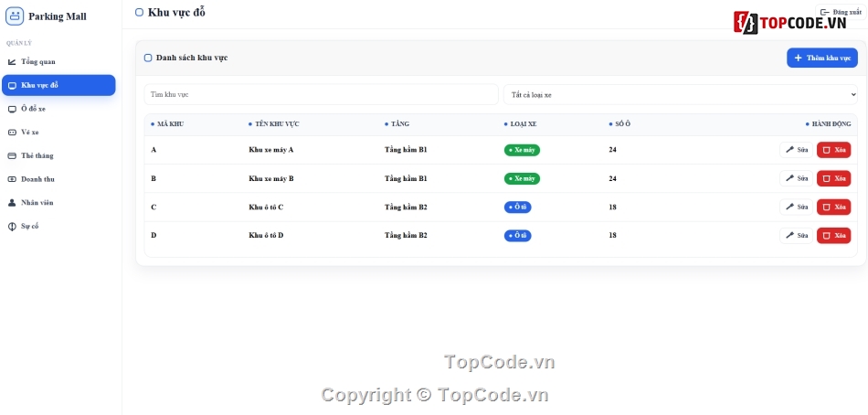This screenshot has height=415, width=868.
Task: Click the Ô tô badge in row D
Action: [x=517, y=236]
